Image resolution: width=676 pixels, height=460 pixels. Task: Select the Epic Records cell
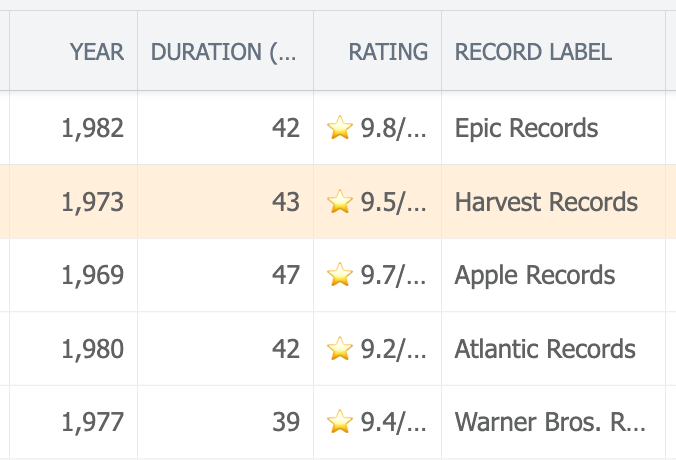[553, 128]
